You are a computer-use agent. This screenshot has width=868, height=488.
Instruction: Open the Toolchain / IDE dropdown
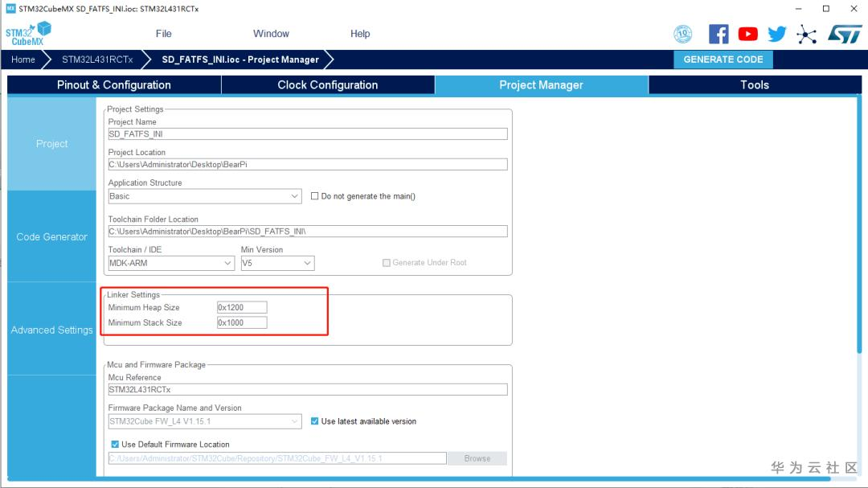tap(171, 263)
